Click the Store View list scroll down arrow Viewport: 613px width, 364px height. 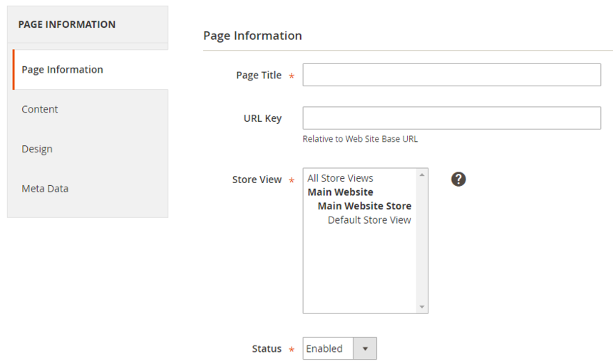(422, 307)
